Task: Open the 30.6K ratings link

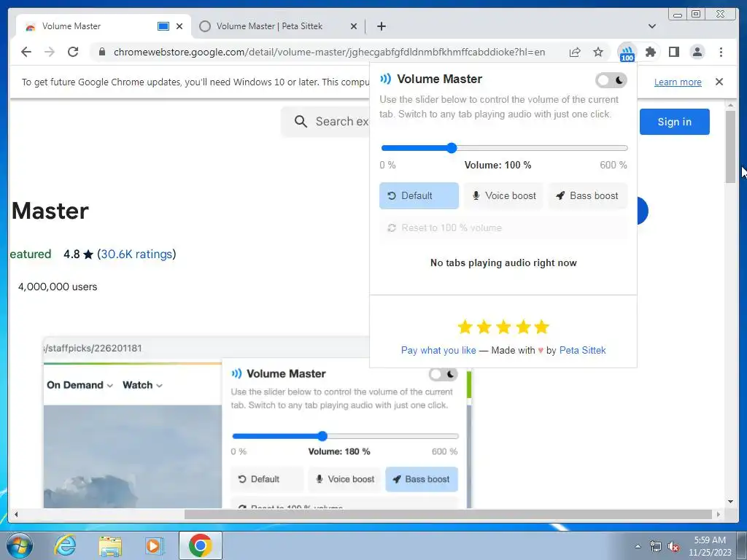Action: click(136, 254)
